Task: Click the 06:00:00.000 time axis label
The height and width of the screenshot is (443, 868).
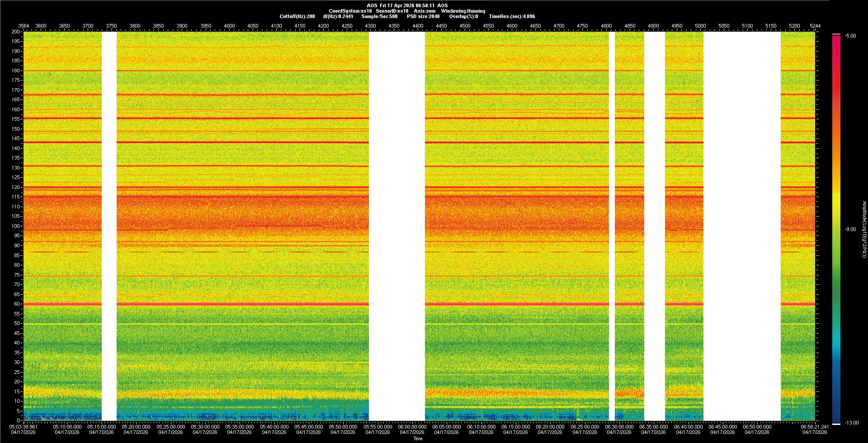Action: (412, 427)
